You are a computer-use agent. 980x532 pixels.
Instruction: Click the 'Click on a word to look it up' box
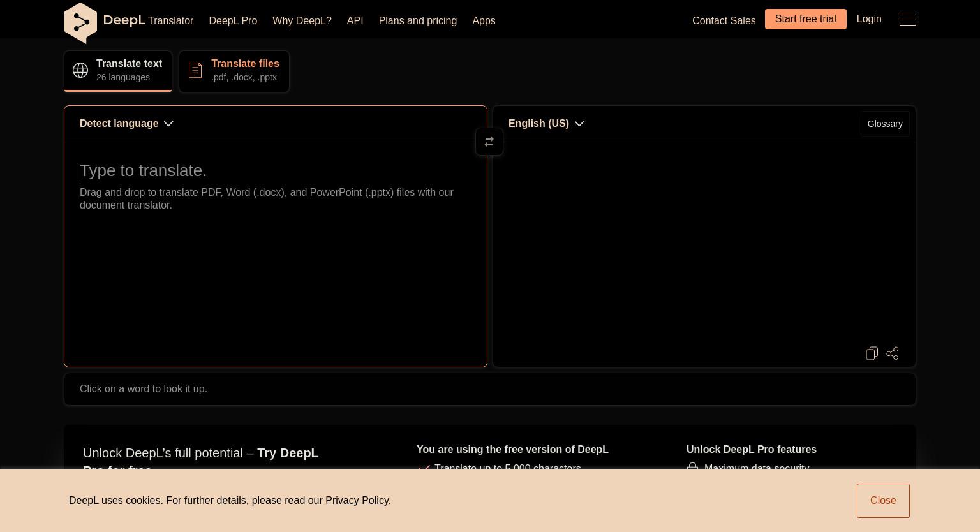490,389
